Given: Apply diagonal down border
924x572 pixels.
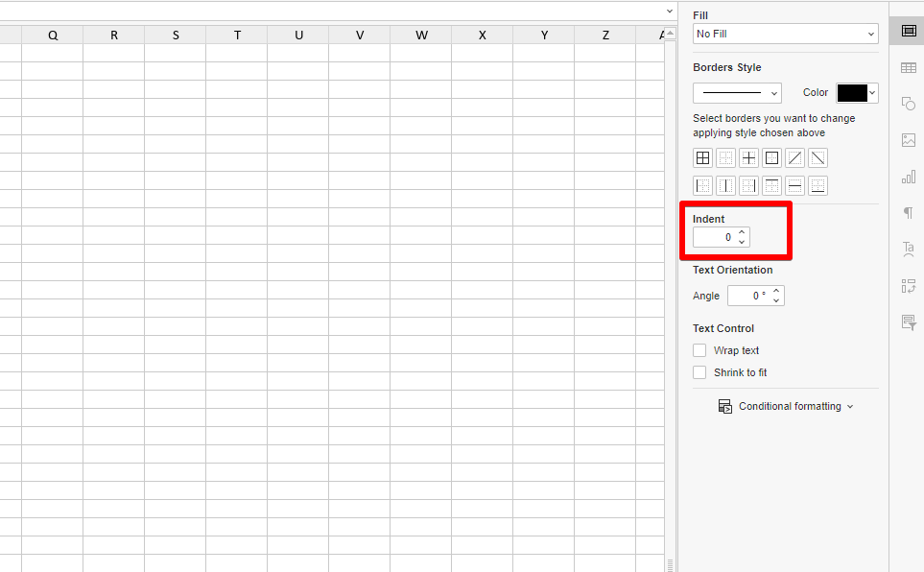Looking at the screenshot, I should click(817, 157).
